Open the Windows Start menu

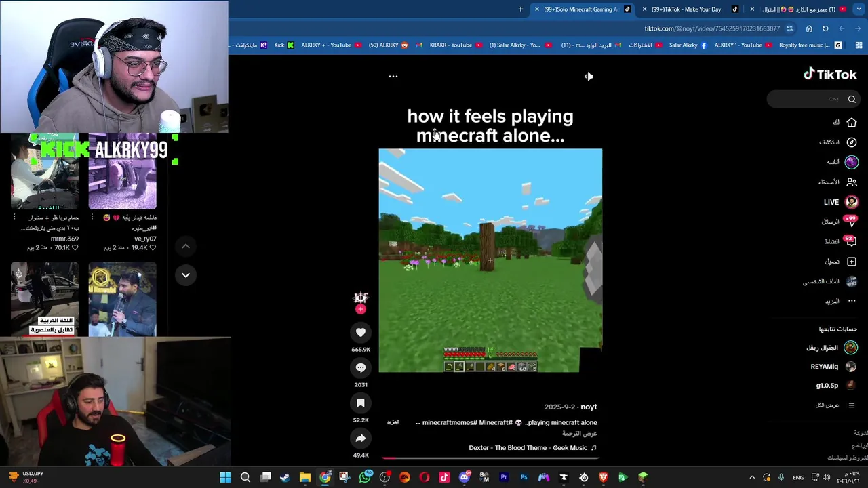(225, 477)
